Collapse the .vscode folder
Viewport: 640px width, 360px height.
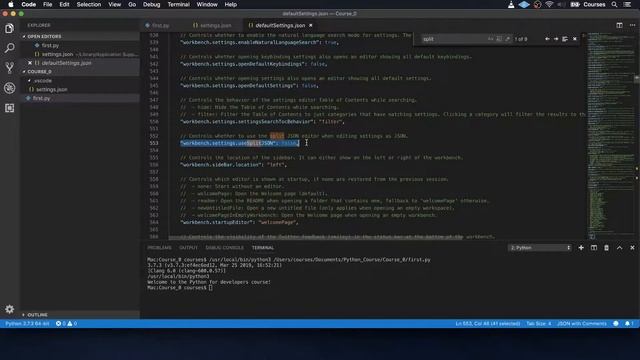tap(42, 80)
